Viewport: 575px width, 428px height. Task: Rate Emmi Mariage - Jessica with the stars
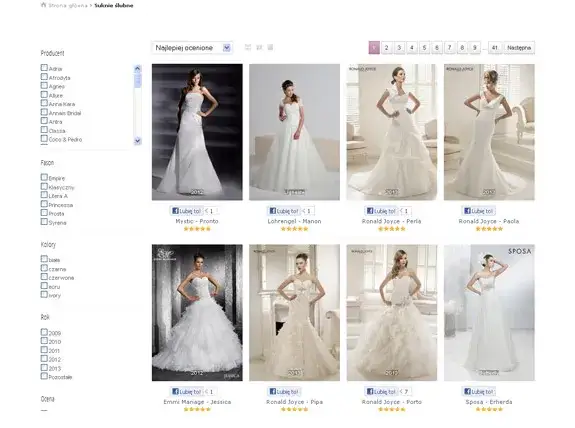click(197, 409)
